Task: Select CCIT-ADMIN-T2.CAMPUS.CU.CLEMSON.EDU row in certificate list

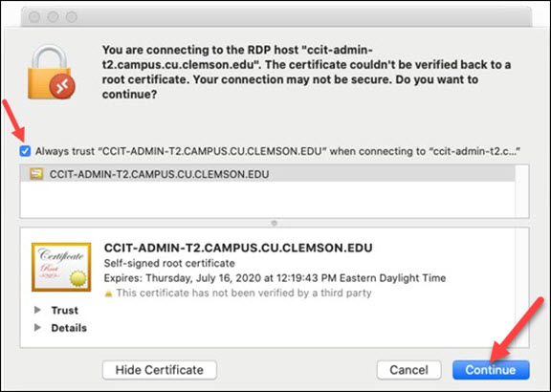Action: click(x=268, y=174)
